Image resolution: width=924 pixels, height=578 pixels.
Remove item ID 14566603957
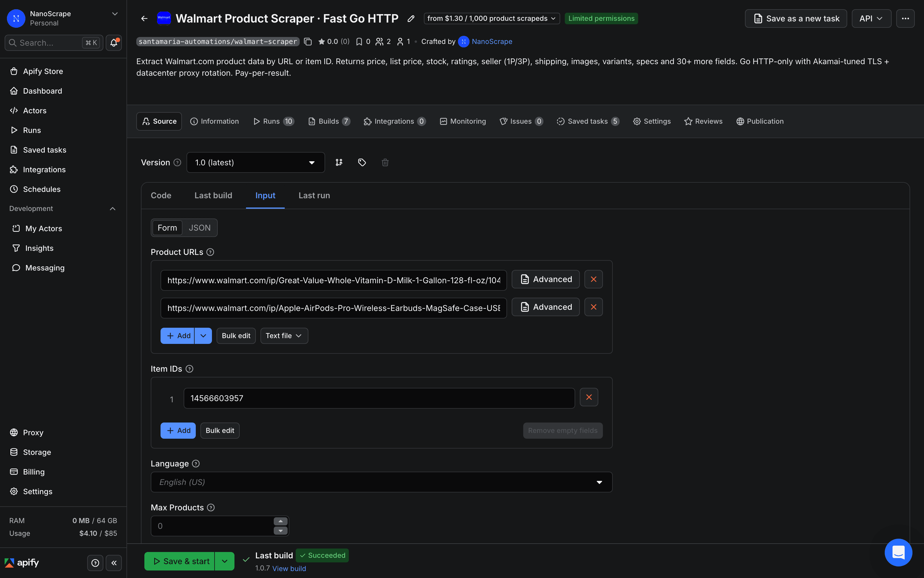pyautogui.click(x=589, y=397)
